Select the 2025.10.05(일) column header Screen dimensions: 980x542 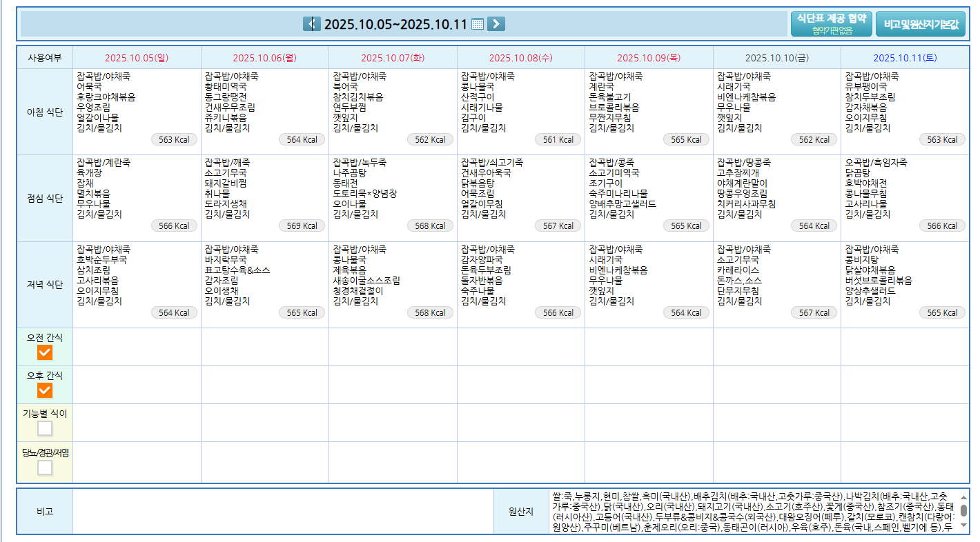click(137, 58)
